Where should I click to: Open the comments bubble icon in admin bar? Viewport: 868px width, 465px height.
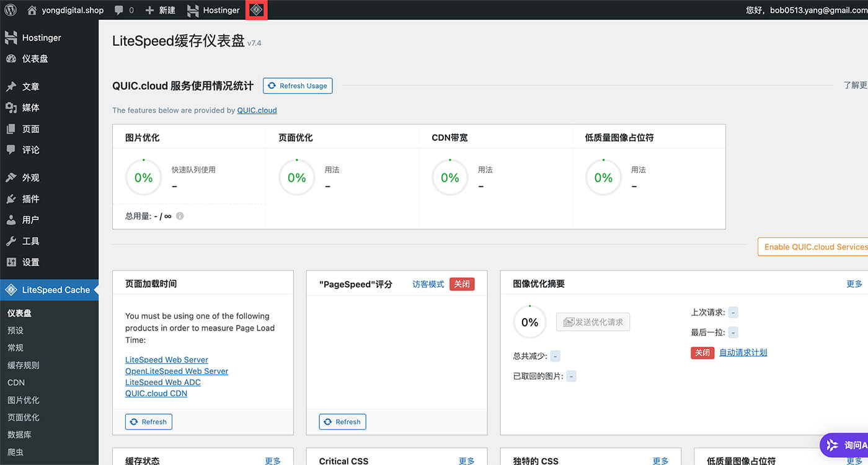(x=118, y=11)
